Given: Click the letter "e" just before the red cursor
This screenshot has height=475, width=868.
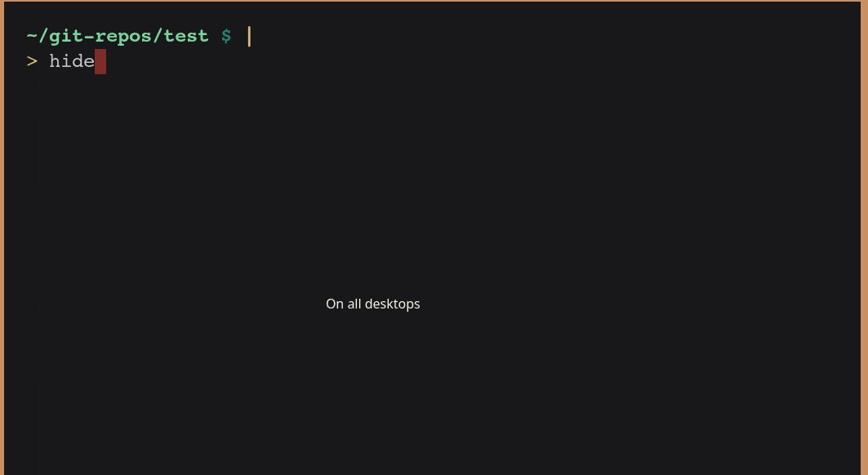Looking at the screenshot, I should click(89, 61).
